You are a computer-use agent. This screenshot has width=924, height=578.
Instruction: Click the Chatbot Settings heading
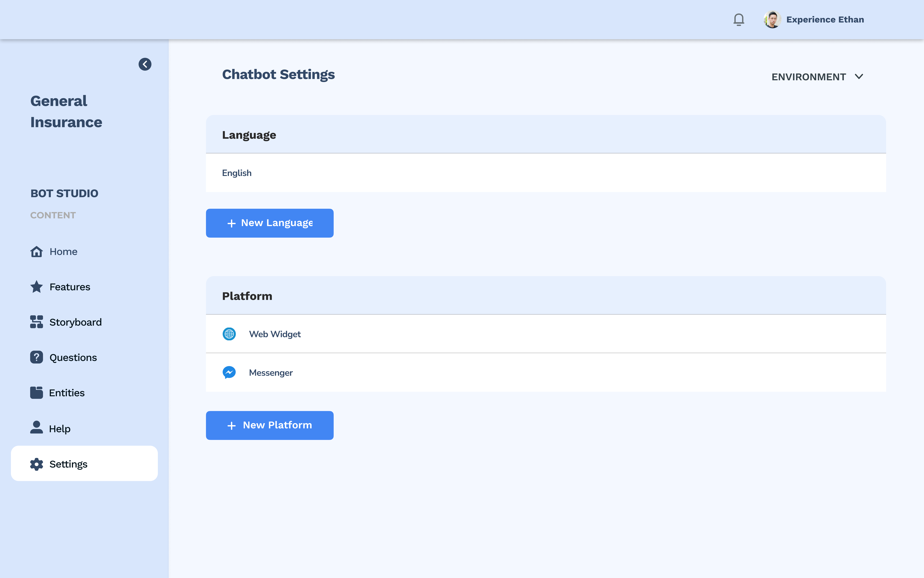click(278, 74)
